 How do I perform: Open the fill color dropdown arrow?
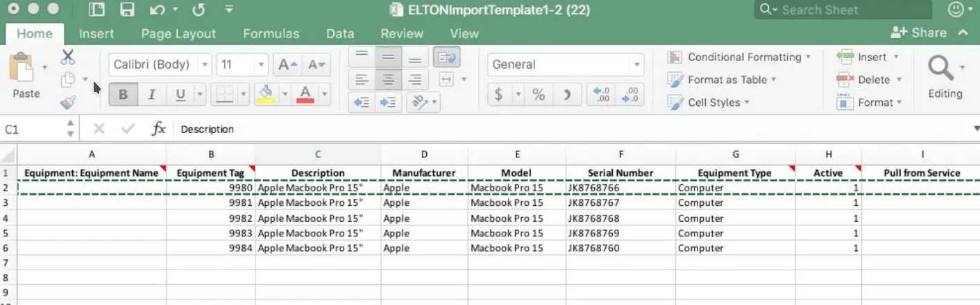pos(285,94)
